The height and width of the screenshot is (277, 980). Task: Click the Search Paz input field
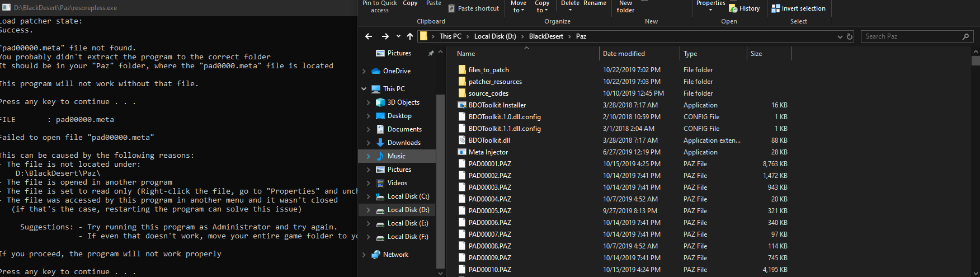click(x=911, y=36)
